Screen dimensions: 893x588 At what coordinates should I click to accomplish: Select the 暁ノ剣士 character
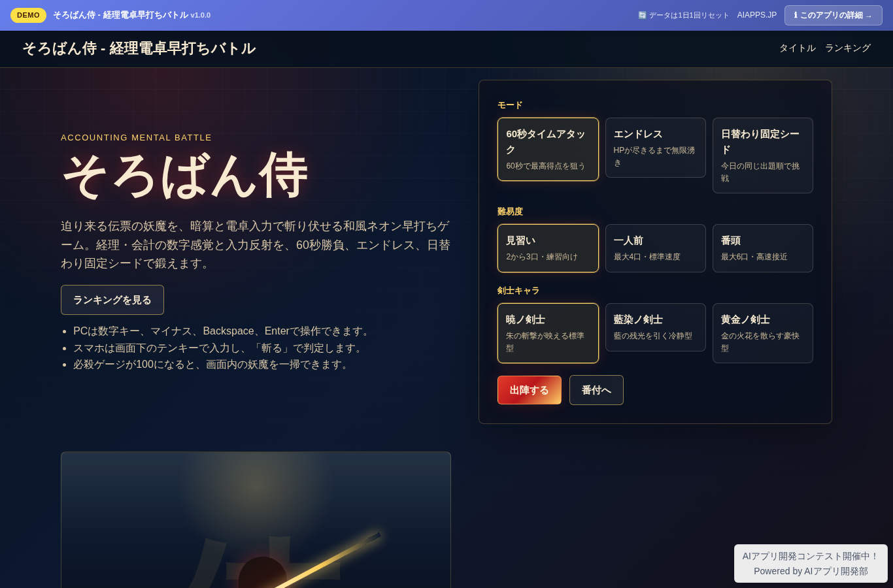point(548,333)
